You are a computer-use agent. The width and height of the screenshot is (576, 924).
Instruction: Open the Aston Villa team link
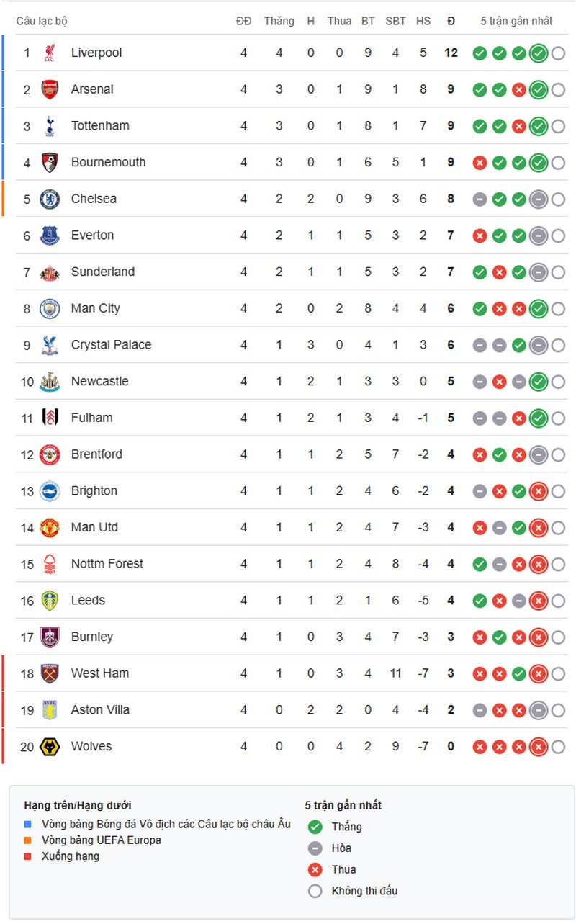coord(100,709)
